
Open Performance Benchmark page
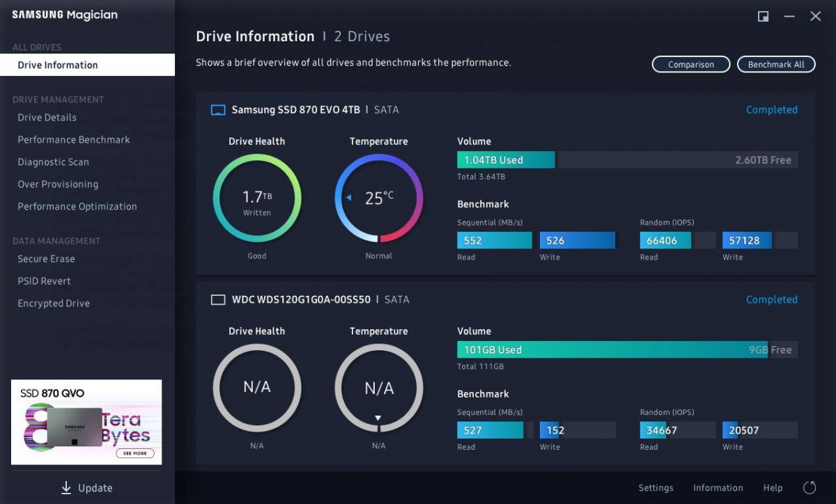click(74, 140)
